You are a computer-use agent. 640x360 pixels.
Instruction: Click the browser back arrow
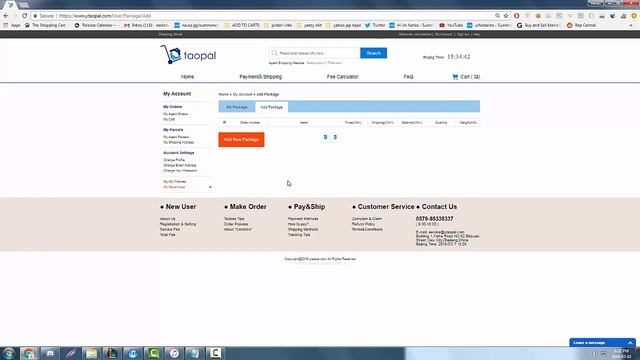pos(6,16)
